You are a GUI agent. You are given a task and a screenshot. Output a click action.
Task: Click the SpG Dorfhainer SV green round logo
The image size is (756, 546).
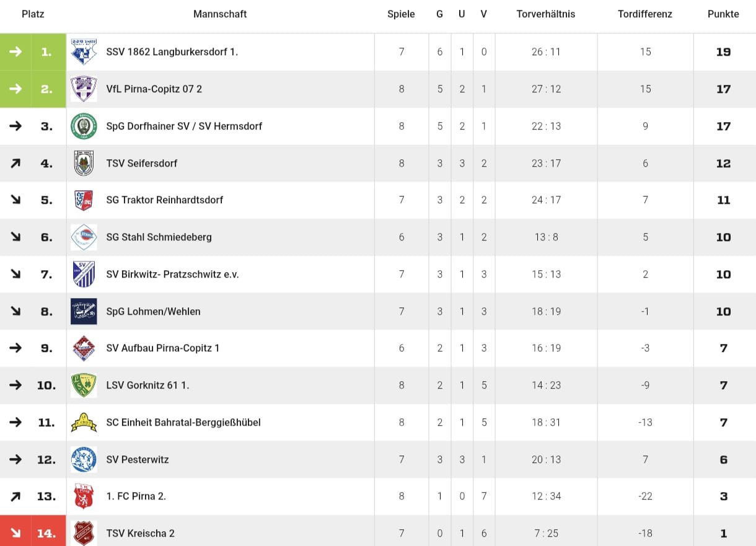pos(84,126)
